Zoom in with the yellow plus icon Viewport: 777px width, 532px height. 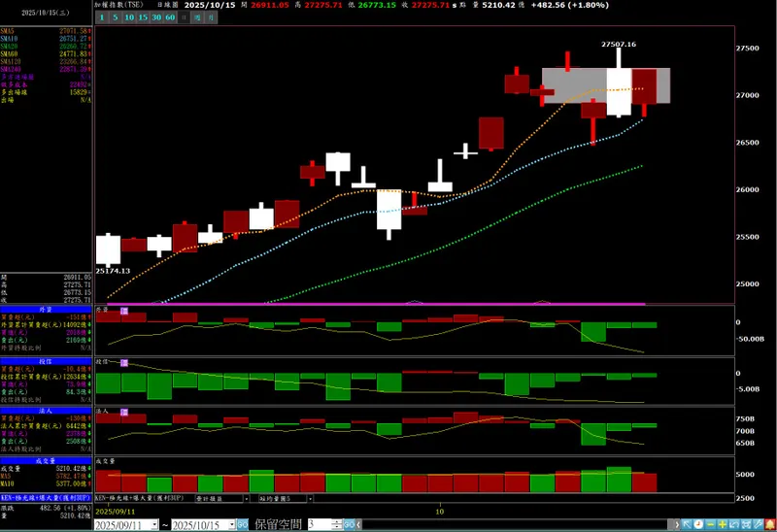[723, 524]
